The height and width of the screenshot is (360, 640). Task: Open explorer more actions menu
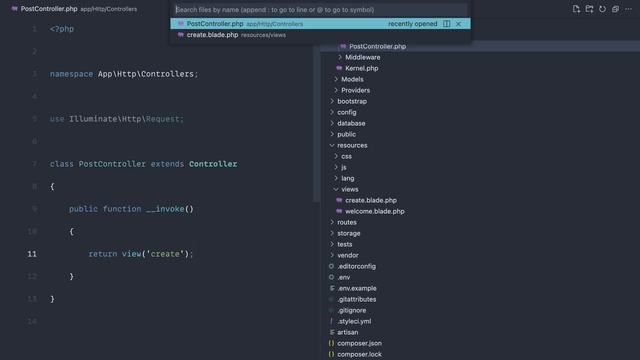pos(628,9)
